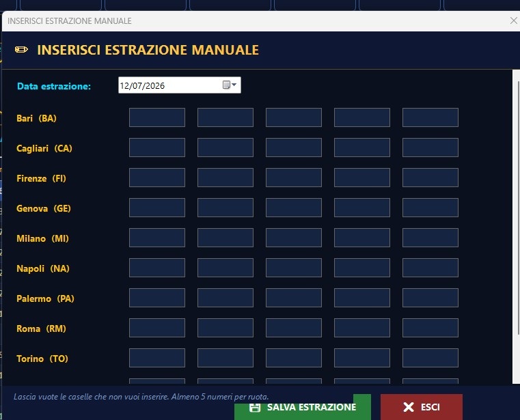Click the pencil icon beside the heading
This screenshot has height=420, width=520.
pyautogui.click(x=22, y=50)
